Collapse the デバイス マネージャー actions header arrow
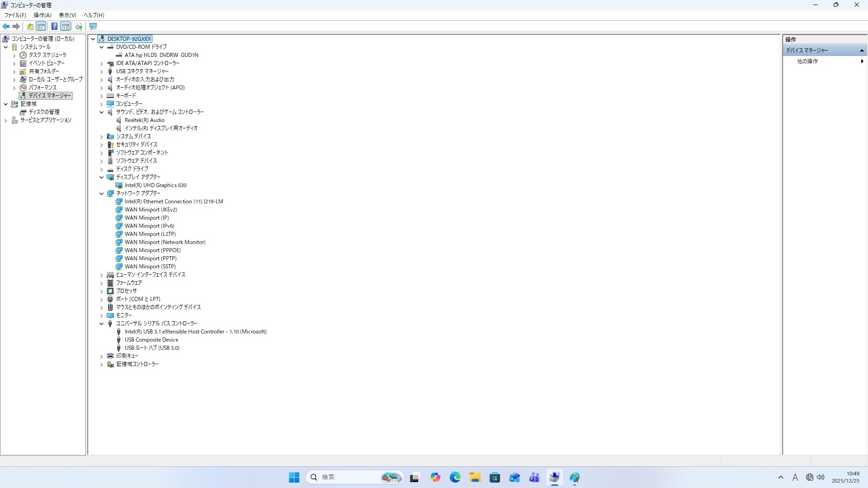Image resolution: width=868 pixels, height=488 pixels. coord(862,51)
